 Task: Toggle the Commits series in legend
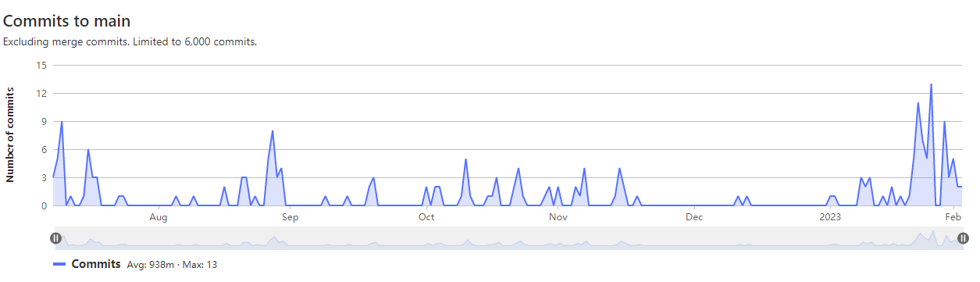click(x=96, y=264)
